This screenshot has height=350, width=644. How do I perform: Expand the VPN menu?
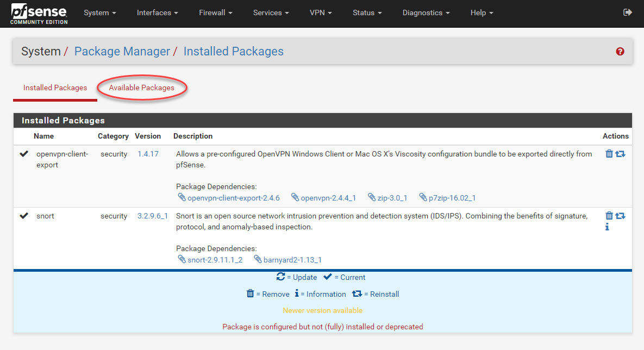coord(321,12)
